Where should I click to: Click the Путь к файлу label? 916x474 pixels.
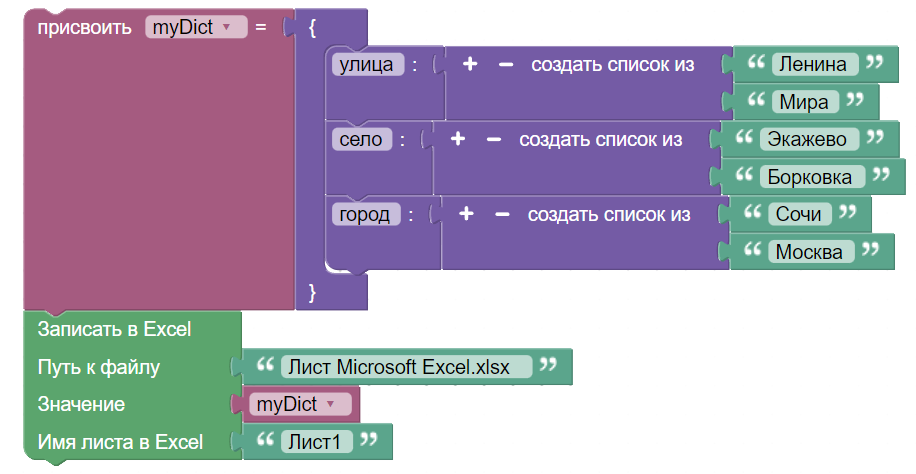coord(98,367)
